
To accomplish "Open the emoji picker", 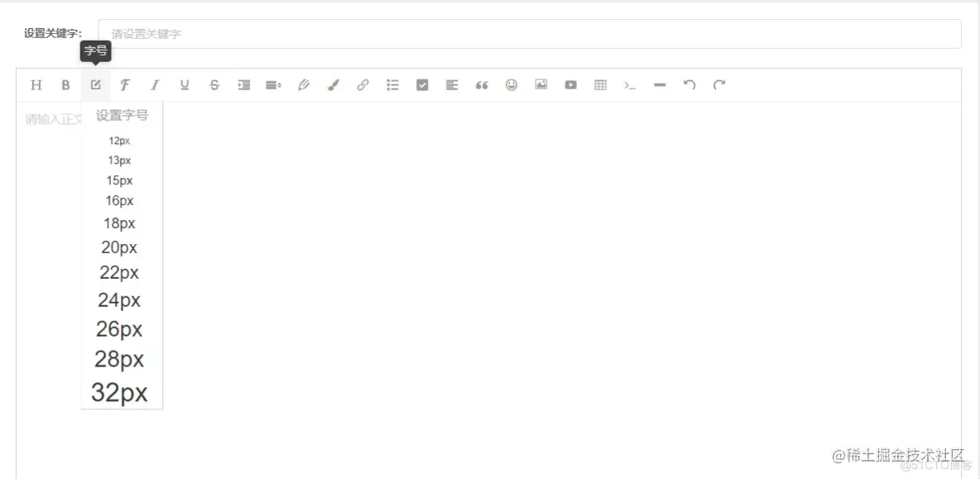I will click(x=512, y=85).
